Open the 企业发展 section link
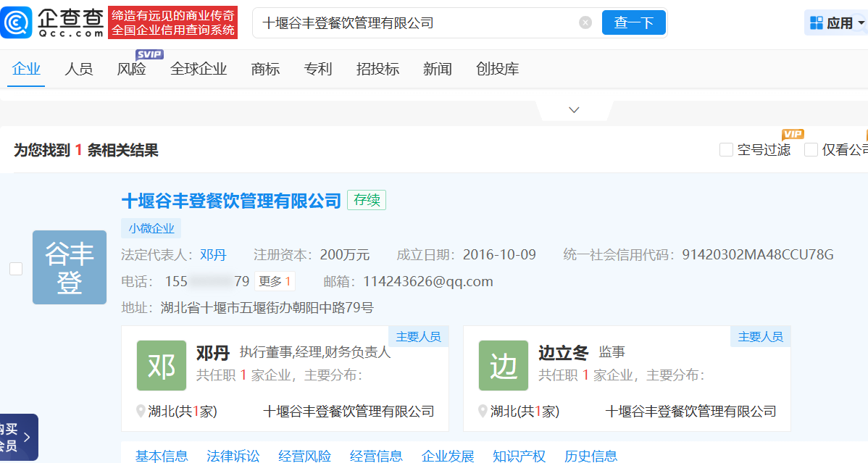Screen dimensions: 868x463 pyautogui.click(x=447, y=456)
